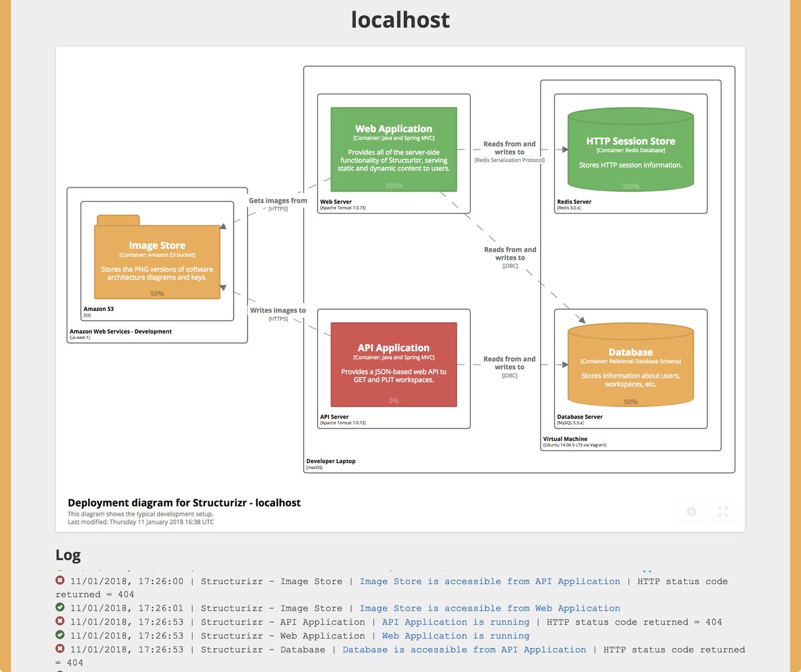
Task: Click the 'Redis Server' node label
Action: (x=574, y=202)
